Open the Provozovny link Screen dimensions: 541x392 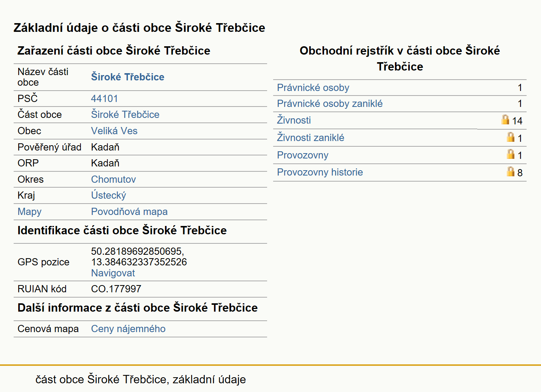coord(302,155)
